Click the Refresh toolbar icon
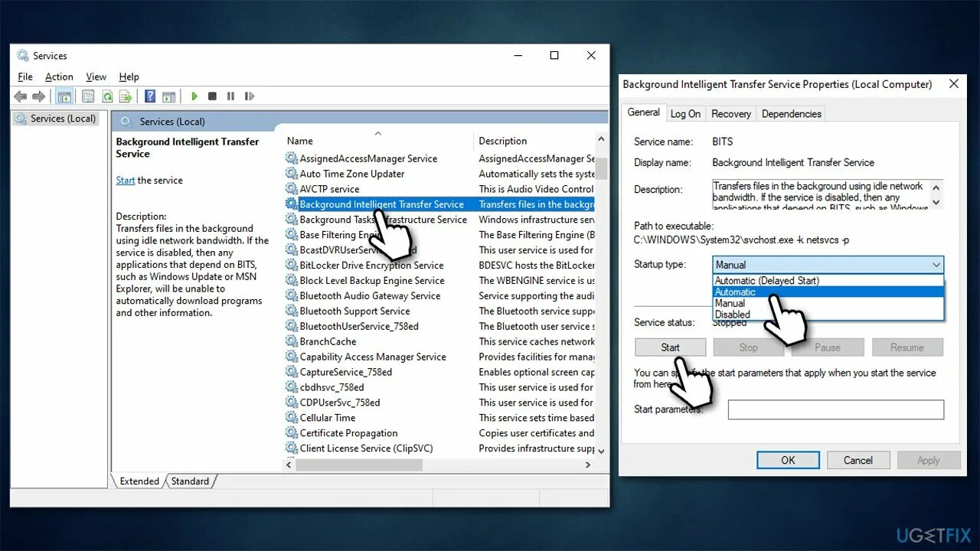The image size is (980, 551). pyautogui.click(x=107, y=96)
